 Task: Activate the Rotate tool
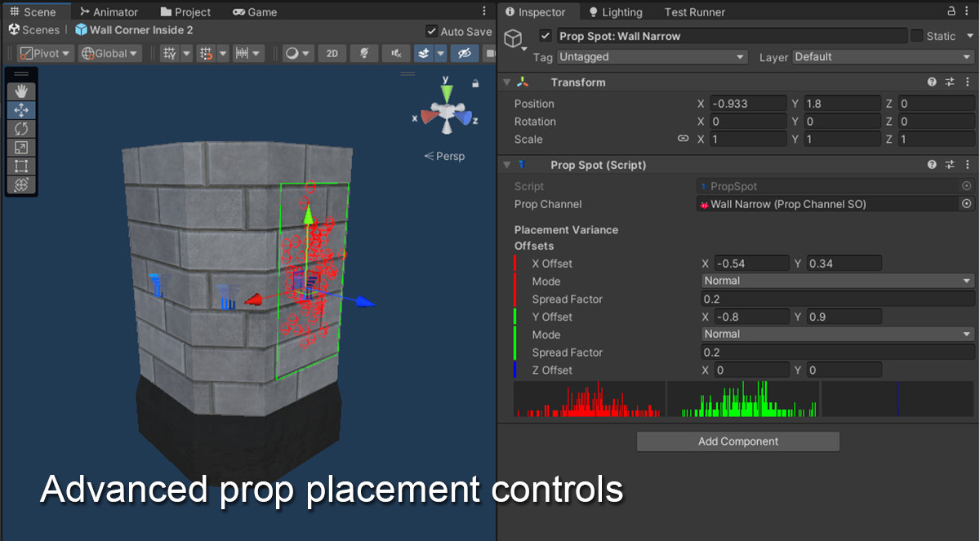click(x=20, y=128)
